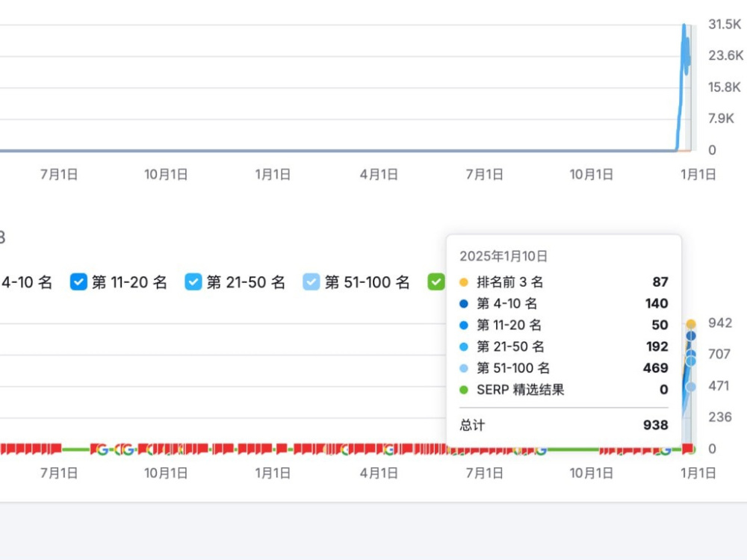The height and width of the screenshot is (560, 747).
Task: Click the 第 11-20 名 legend label
Action: 129,282
